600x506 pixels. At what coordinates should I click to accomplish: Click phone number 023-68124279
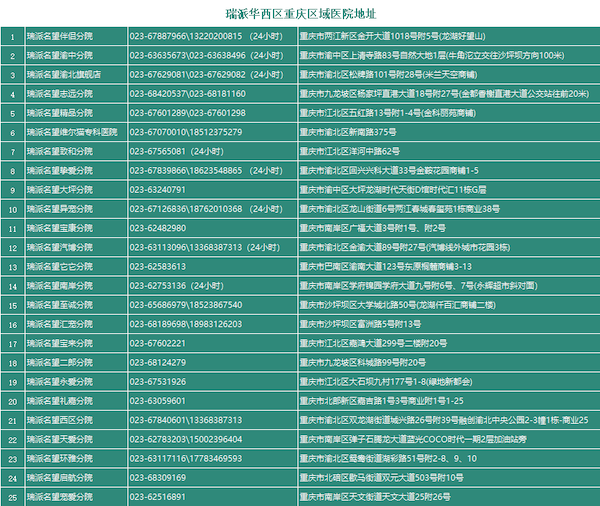158,362
